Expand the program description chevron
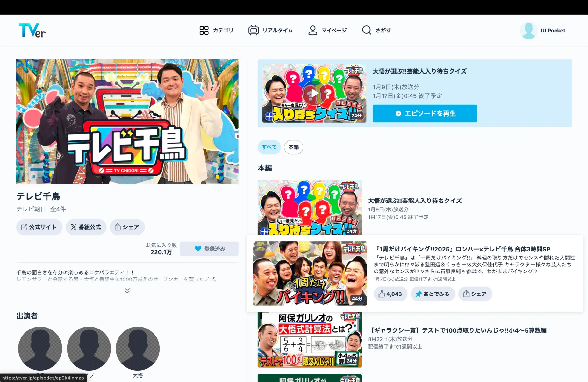 click(127, 290)
